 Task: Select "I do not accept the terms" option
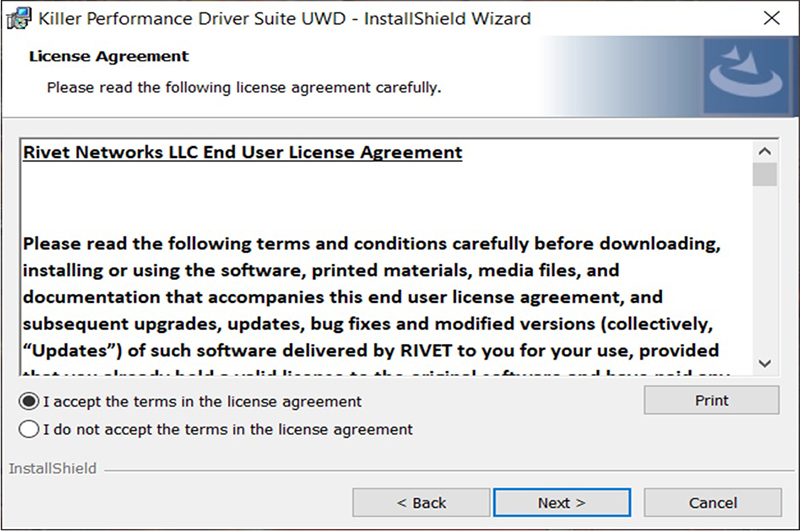point(29,429)
